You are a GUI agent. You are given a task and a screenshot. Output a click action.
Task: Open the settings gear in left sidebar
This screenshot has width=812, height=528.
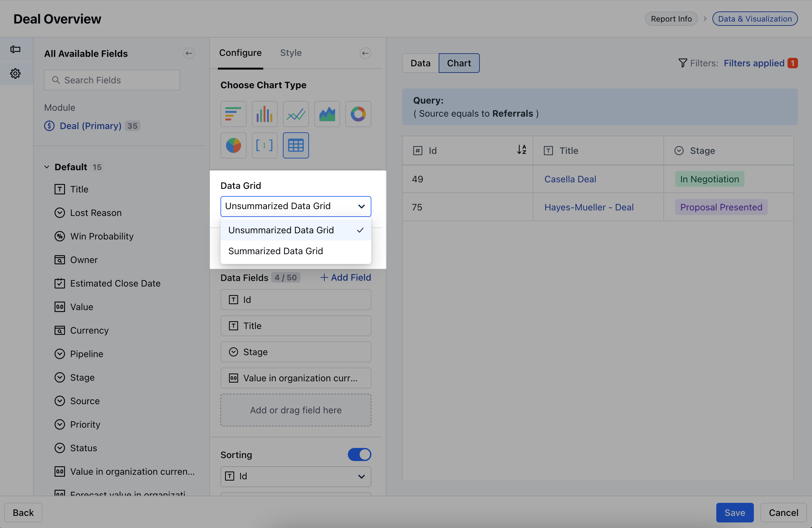click(15, 74)
